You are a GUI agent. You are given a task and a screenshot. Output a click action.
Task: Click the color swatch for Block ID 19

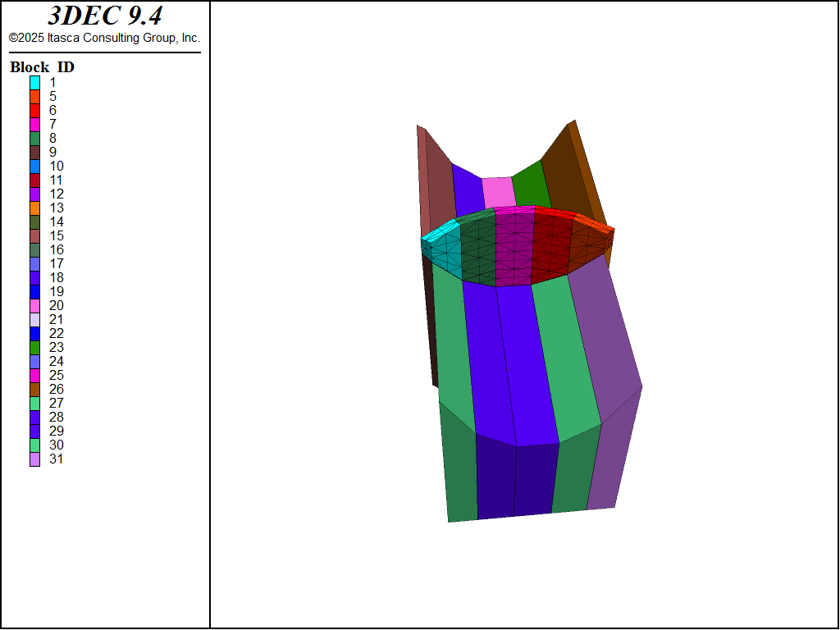point(34,291)
